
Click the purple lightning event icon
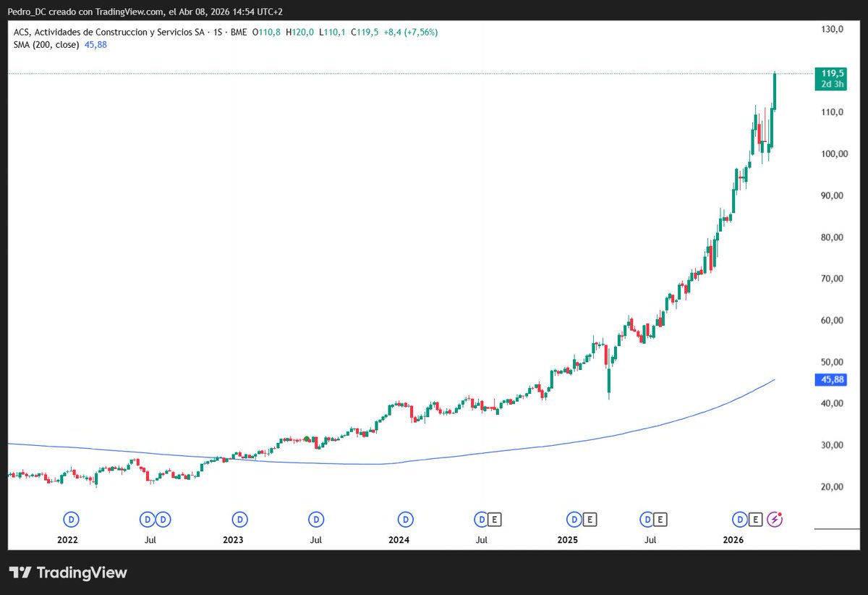775,519
